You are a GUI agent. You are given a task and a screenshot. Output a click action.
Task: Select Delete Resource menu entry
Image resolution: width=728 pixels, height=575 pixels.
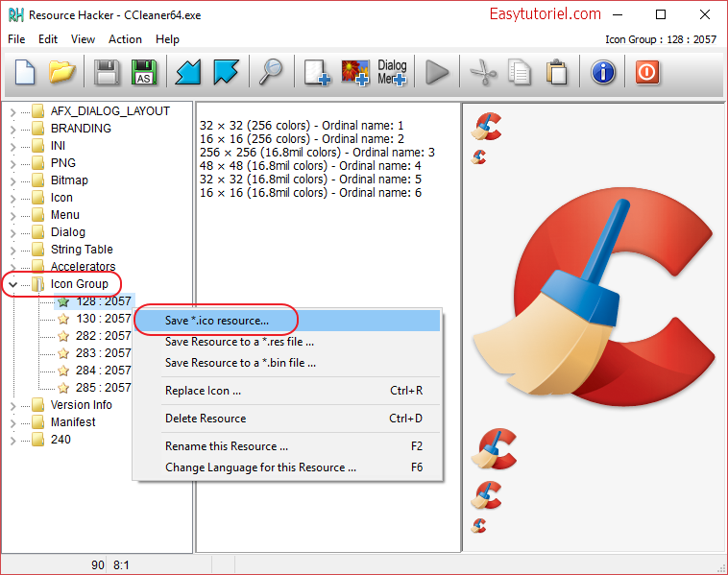(287, 419)
